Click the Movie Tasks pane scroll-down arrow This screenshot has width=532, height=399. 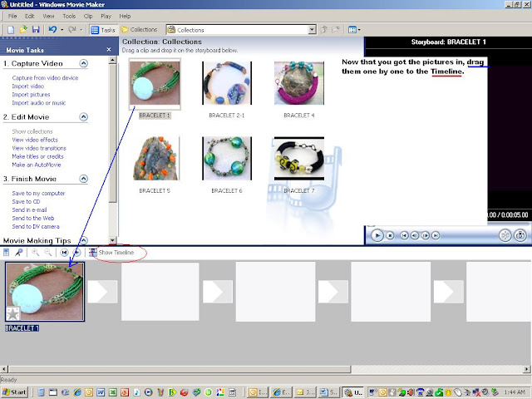(x=113, y=240)
